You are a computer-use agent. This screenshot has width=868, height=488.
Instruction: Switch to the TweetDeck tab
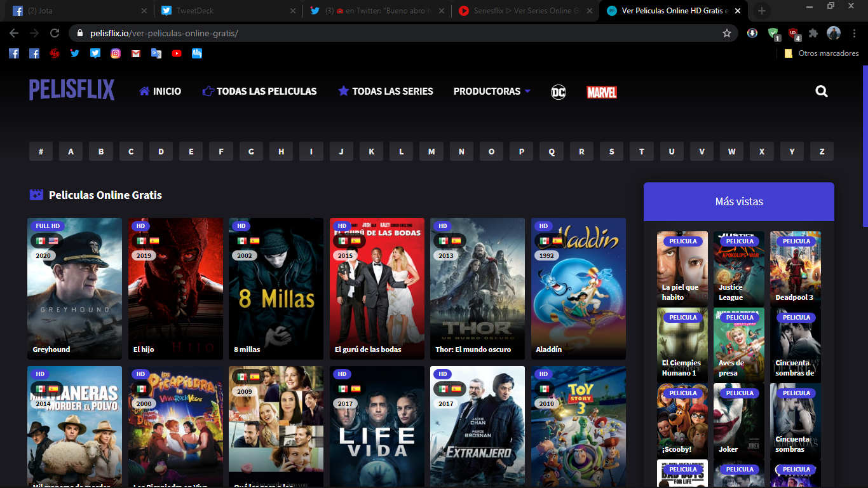click(227, 11)
